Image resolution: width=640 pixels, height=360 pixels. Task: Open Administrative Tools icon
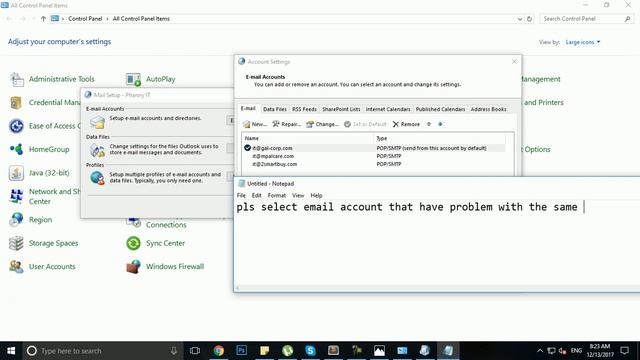click(x=17, y=79)
